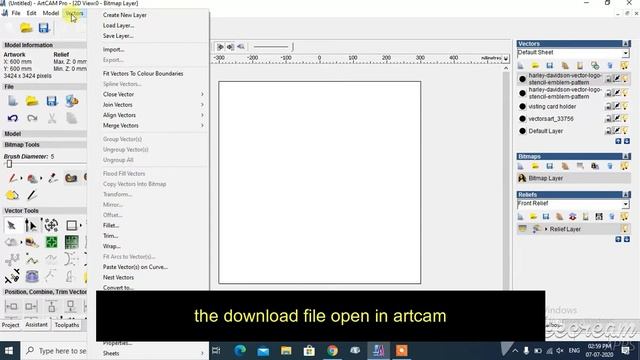This screenshot has width=640, height=360.
Task: Toggle visibility bulb of vectorsart_33756 layer
Action: (x=625, y=119)
